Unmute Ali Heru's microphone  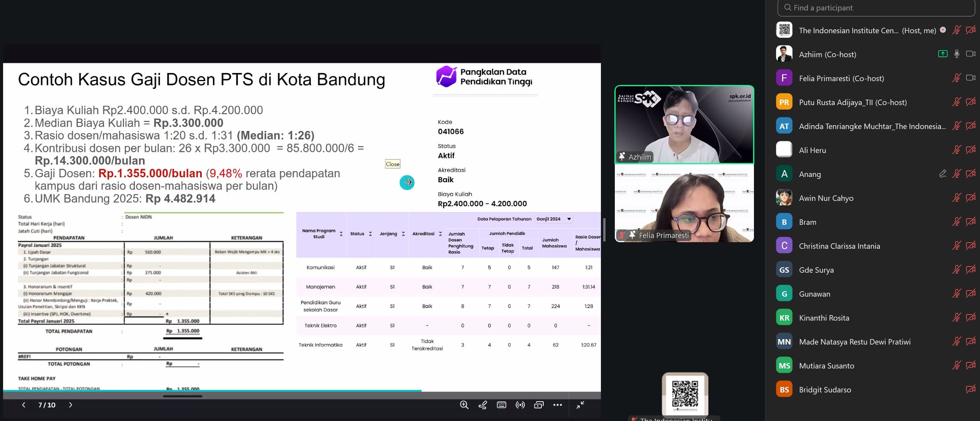(x=956, y=150)
